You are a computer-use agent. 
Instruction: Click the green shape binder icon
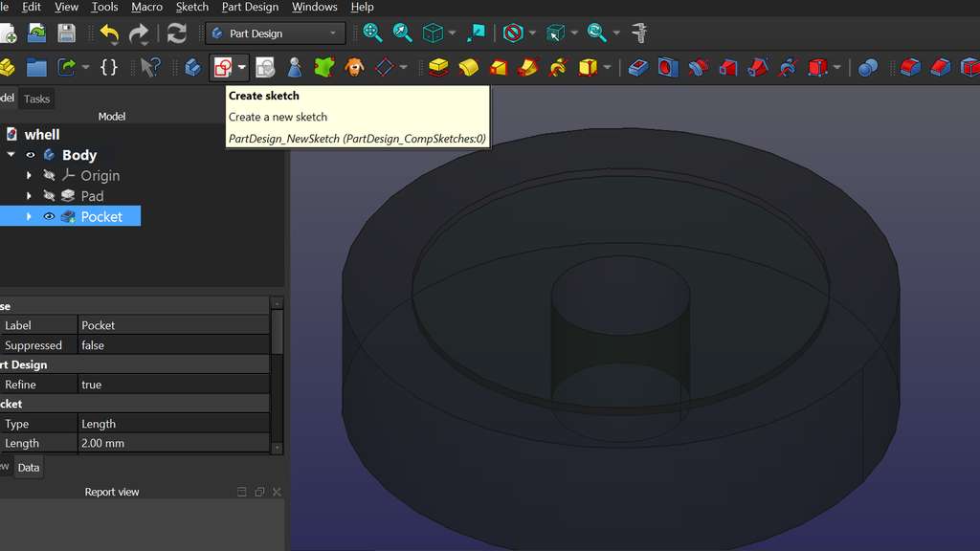[x=324, y=67]
